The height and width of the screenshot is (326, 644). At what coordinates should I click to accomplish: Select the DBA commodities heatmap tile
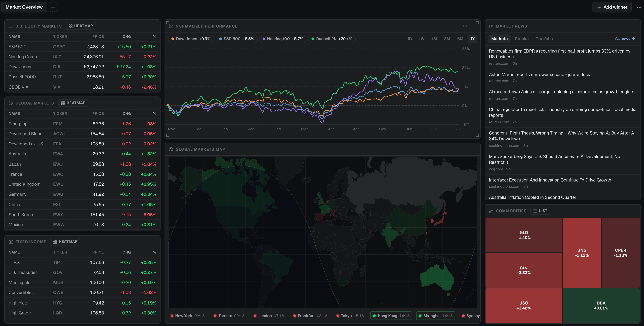click(x=601, y=306)
